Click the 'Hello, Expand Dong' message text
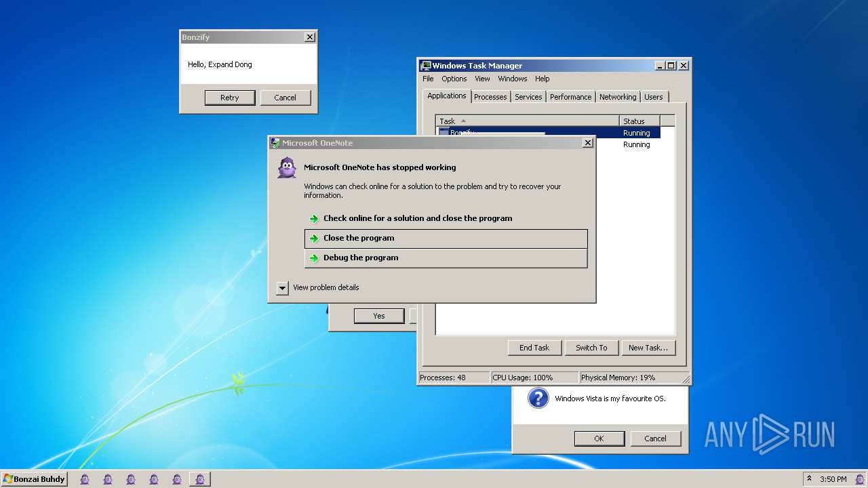 220,64
